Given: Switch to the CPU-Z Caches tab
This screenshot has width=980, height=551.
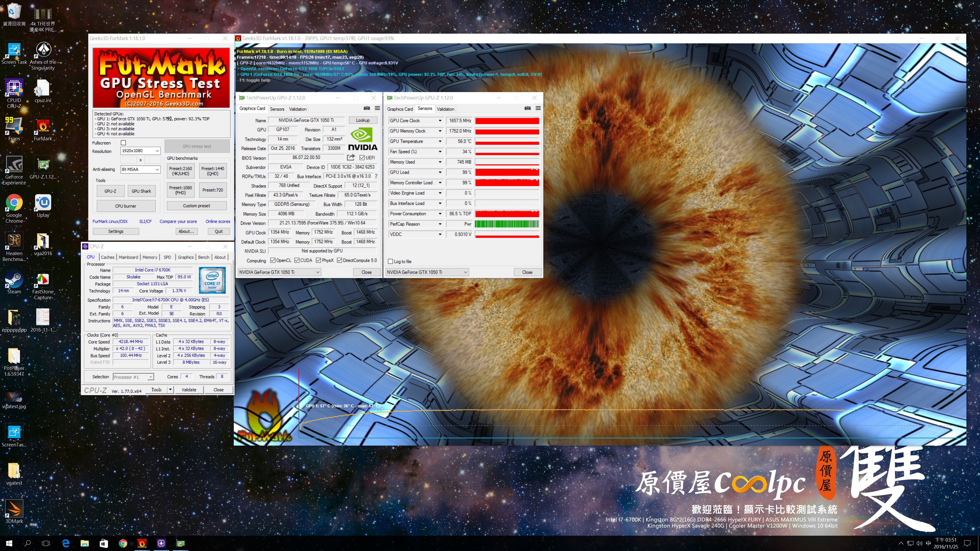Looking at the screenshot, I should [x=107, y=257].
